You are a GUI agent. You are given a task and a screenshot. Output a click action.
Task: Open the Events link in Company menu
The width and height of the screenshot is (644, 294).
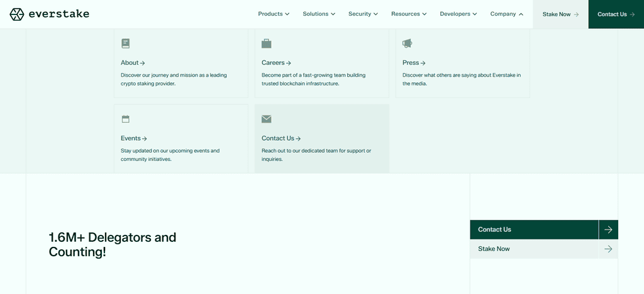click(x=134, y=139)
